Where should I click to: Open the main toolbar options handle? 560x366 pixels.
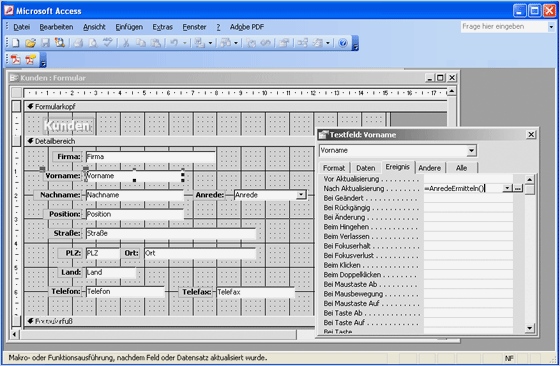point(355,43)
